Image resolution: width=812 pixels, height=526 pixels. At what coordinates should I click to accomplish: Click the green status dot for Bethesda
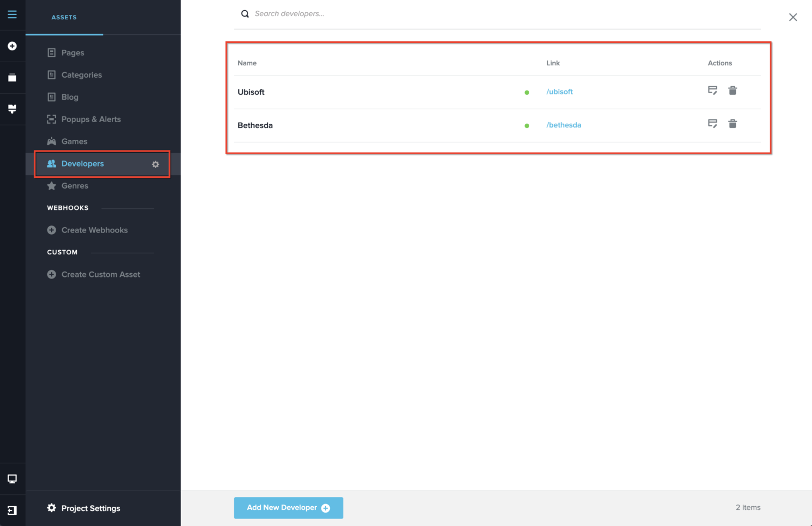(527, 126)
